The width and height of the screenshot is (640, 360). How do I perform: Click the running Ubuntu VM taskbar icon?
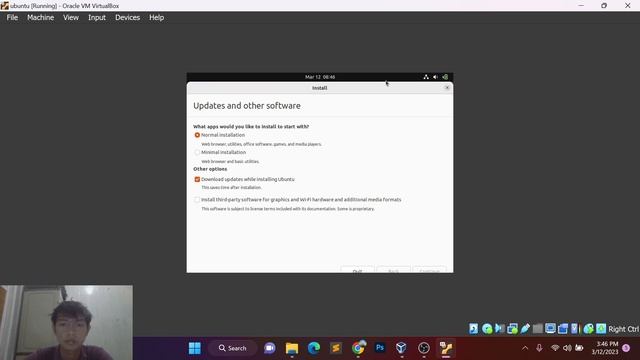click(x=446, y=348)
